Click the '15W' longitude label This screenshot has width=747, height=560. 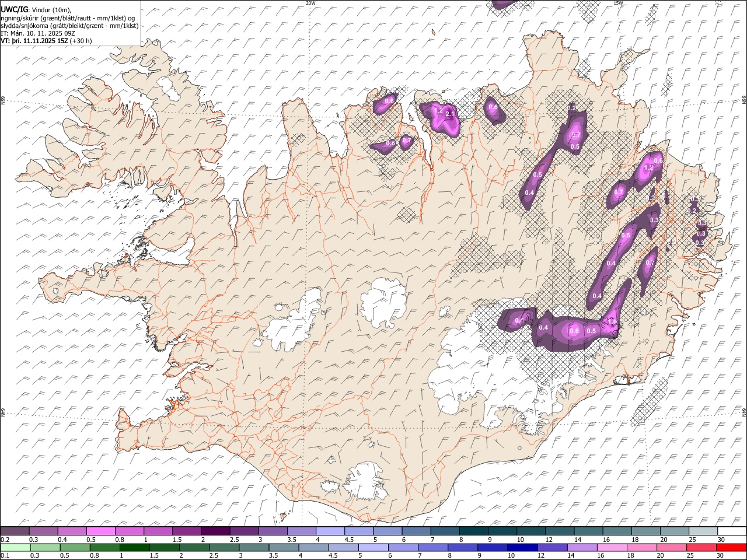(x=618, y=3)
